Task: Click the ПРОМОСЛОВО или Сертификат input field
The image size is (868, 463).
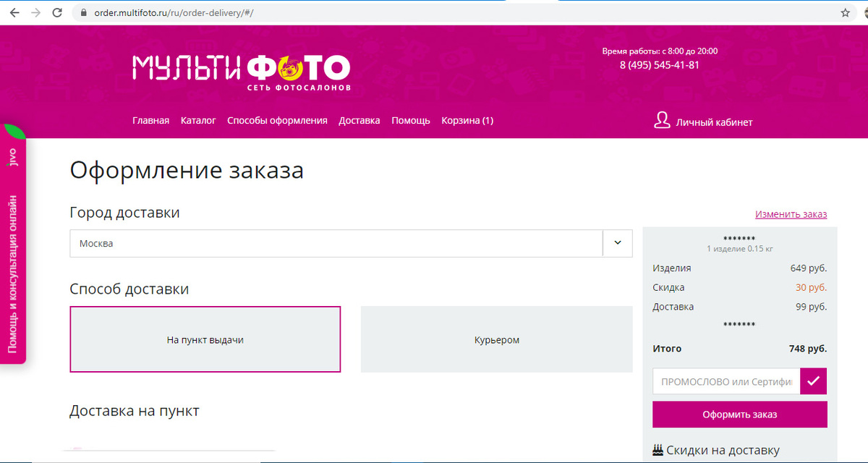Action: 723,381
